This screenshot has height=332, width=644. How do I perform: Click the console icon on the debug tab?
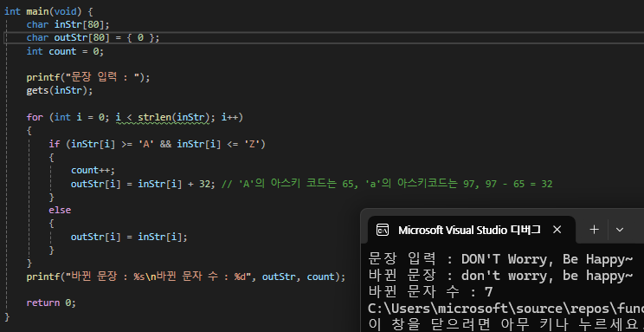click(x=383, y=230)
